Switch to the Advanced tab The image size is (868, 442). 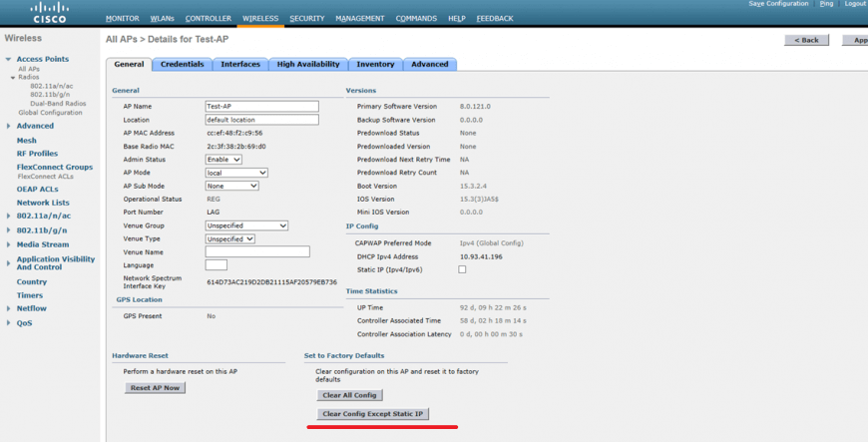430,64
